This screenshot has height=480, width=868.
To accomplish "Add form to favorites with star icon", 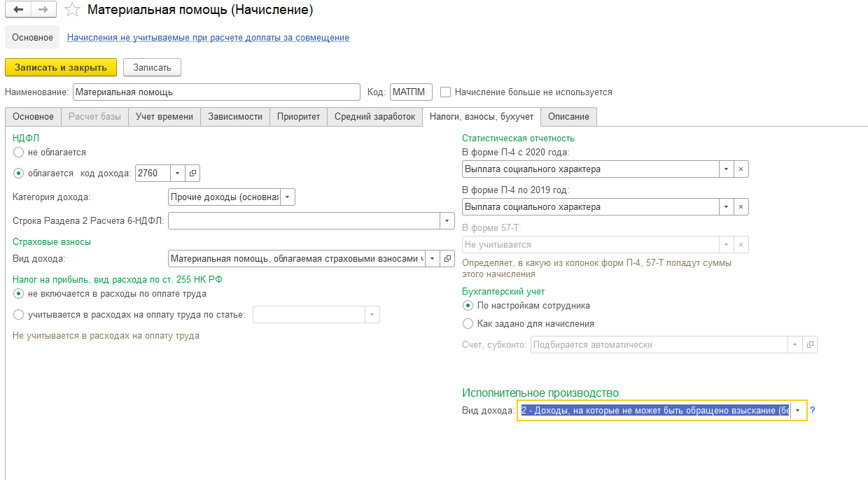I will (x=71, y=10).
